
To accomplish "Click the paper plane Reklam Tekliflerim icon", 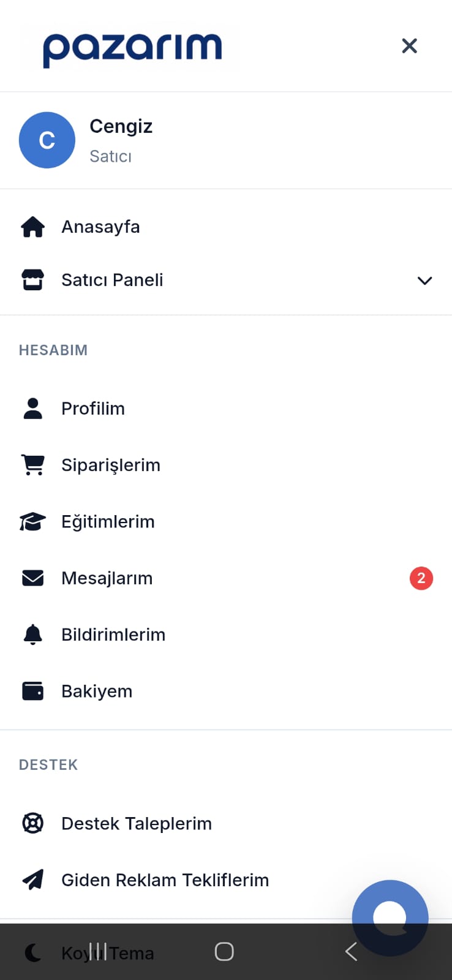I will coord(33,880).
